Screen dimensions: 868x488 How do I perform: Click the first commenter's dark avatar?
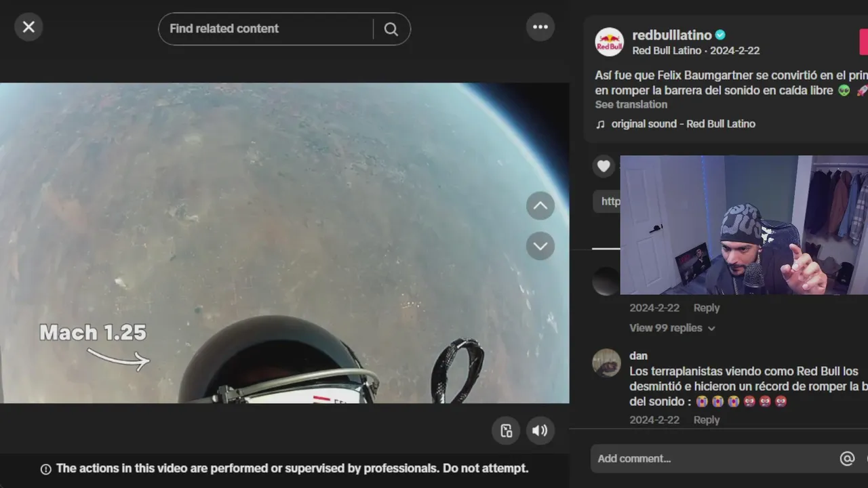tap(606, 281)
